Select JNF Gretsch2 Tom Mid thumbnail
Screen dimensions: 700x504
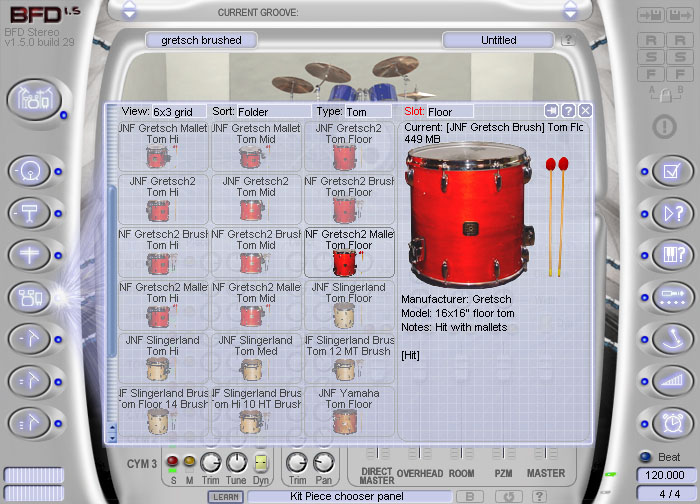click(256, 200)
